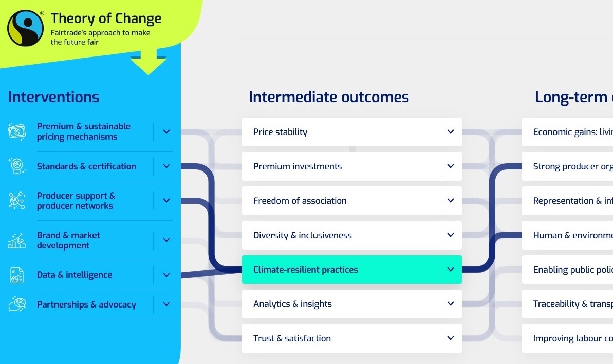
Task: Click the Fairtrade logo icon
Action: tap(25, 28)
